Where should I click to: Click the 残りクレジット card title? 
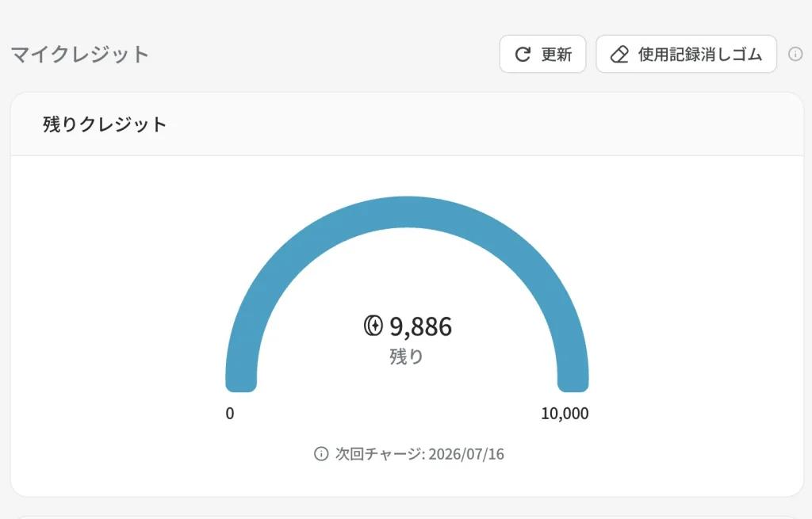point(105,124)
